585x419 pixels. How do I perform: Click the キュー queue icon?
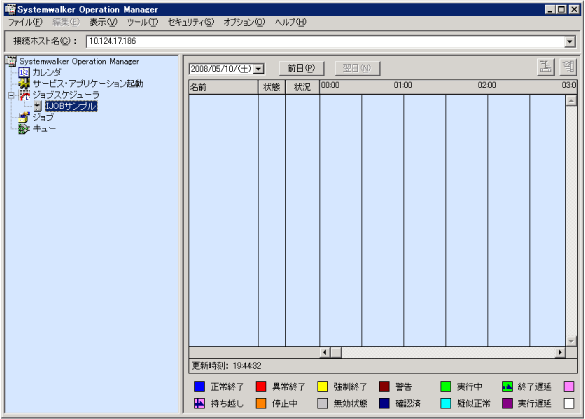24,129
